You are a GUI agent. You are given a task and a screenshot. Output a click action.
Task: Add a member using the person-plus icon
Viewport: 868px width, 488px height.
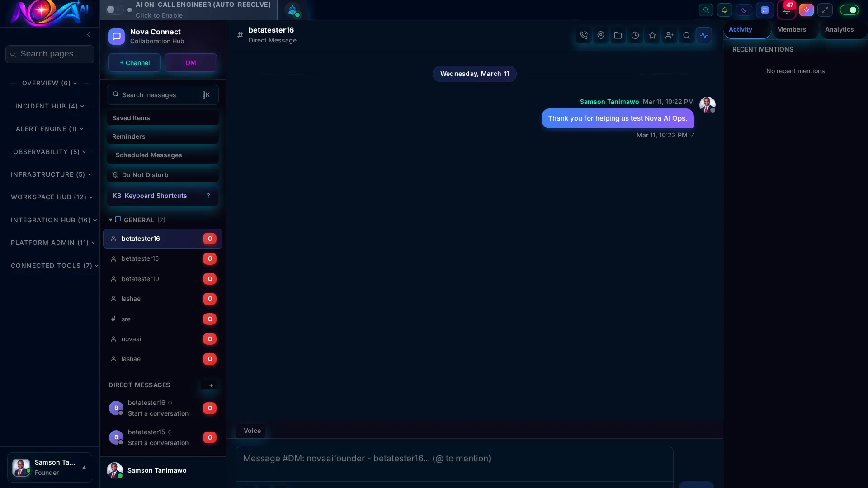[x=670, y=35]
